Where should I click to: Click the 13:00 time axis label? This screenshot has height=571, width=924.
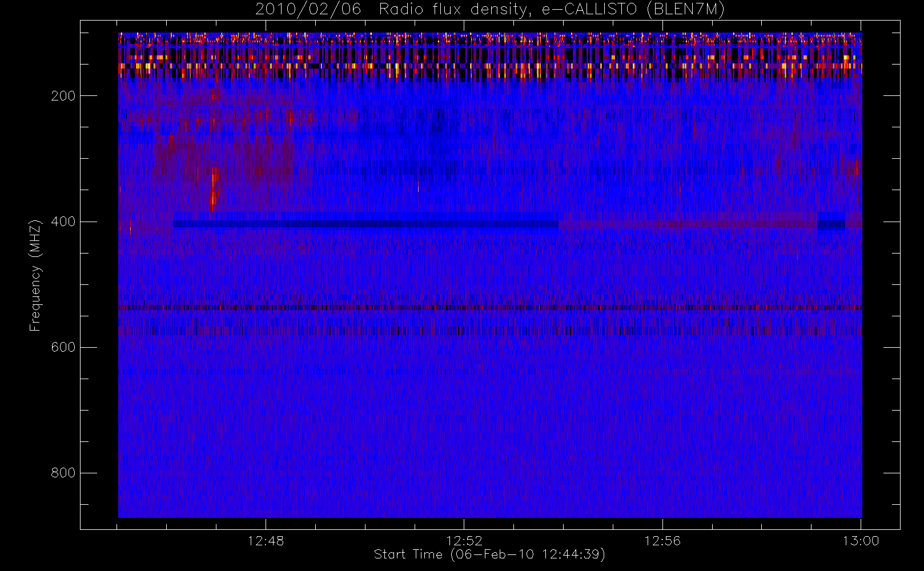[861, 541]
